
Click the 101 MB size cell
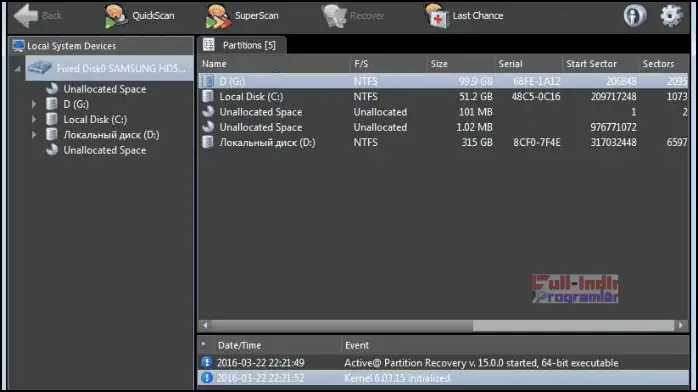pos(476,112)
